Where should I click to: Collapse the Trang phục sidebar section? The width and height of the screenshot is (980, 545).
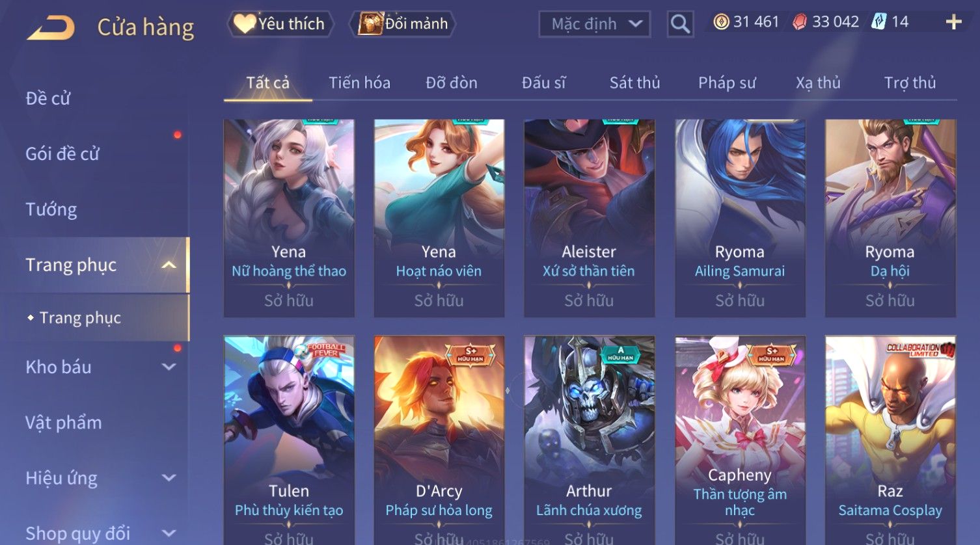169,265
